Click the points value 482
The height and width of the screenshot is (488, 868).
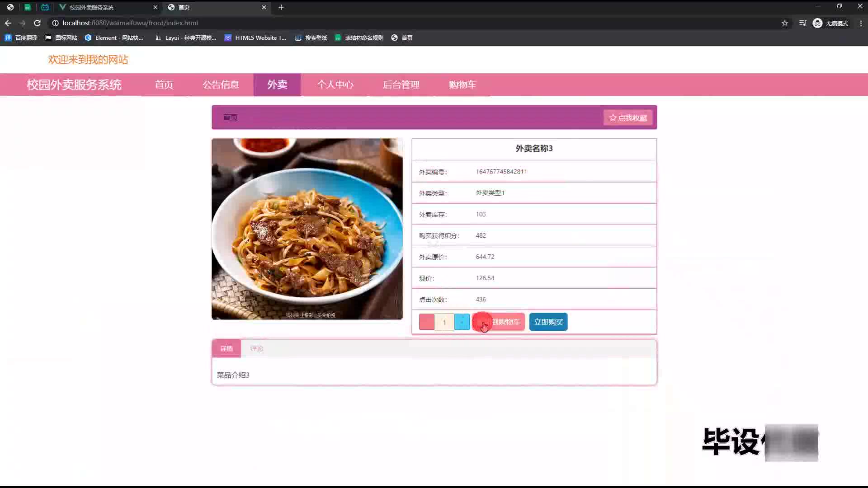[481, 235]
